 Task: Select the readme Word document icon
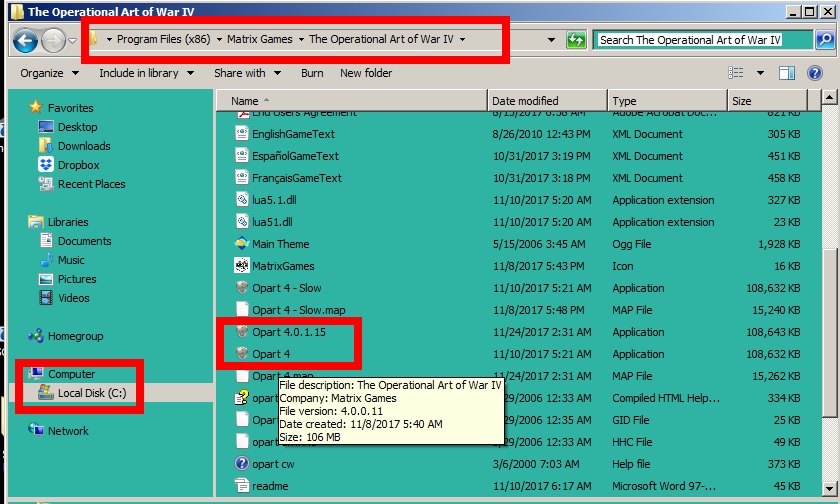pos(242,485)
